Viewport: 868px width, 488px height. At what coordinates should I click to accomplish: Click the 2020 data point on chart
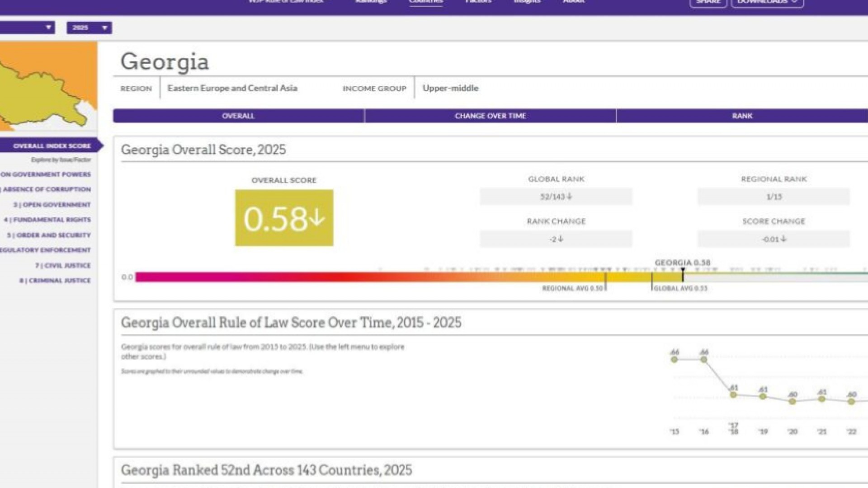tap(792, 401)
